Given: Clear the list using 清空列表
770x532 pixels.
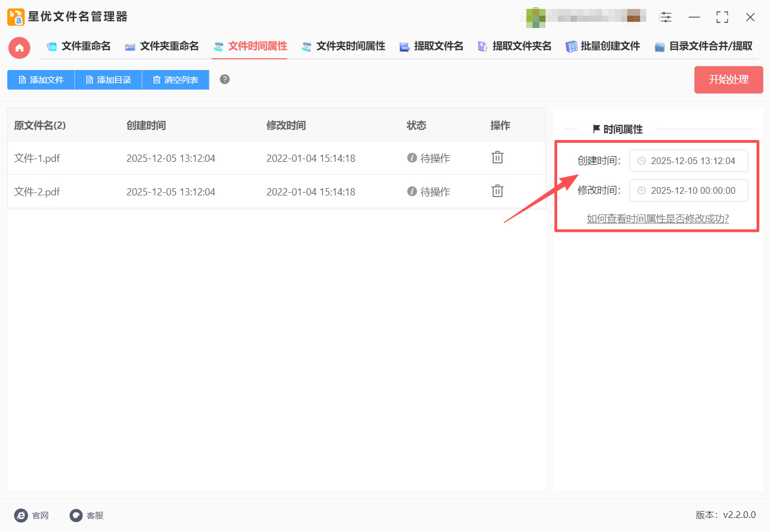Looking at the screenshot, I should [x=175, y=80].
